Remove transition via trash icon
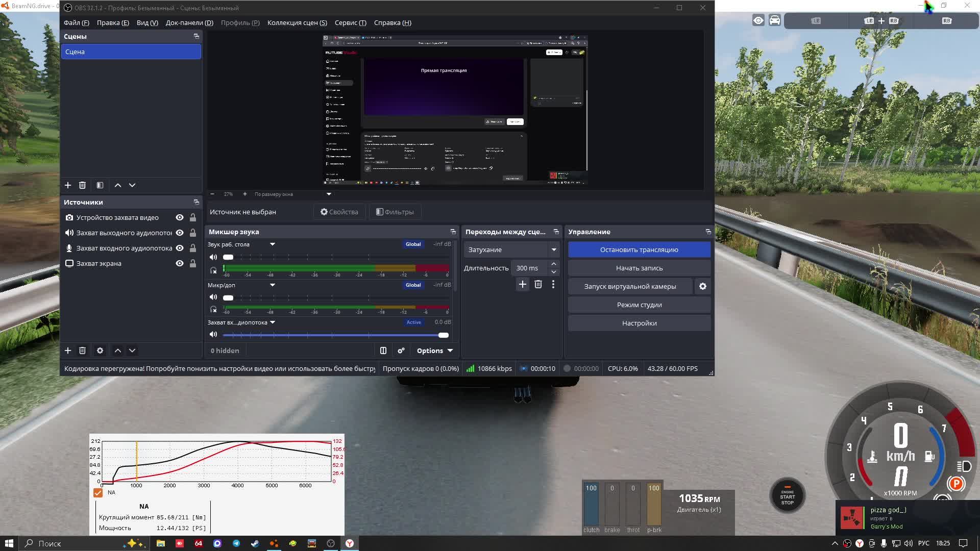This screenshot has width=980, height=551. pos(538,284)
